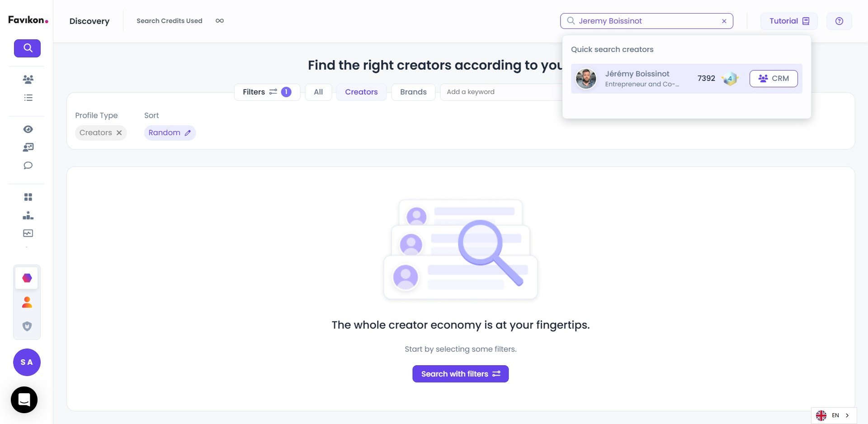
Task: Add Jérémy Boissinot to CRM
Action: pyautogui.click(x=773, y=79)
